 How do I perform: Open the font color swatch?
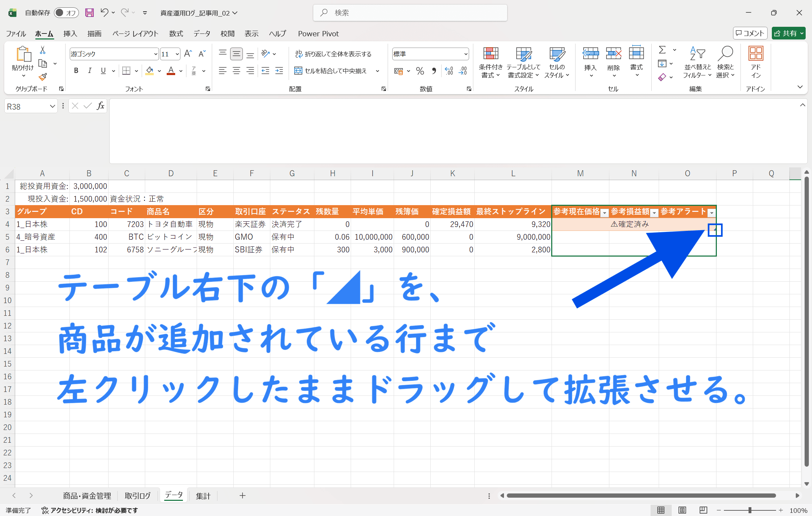point(171,71)
